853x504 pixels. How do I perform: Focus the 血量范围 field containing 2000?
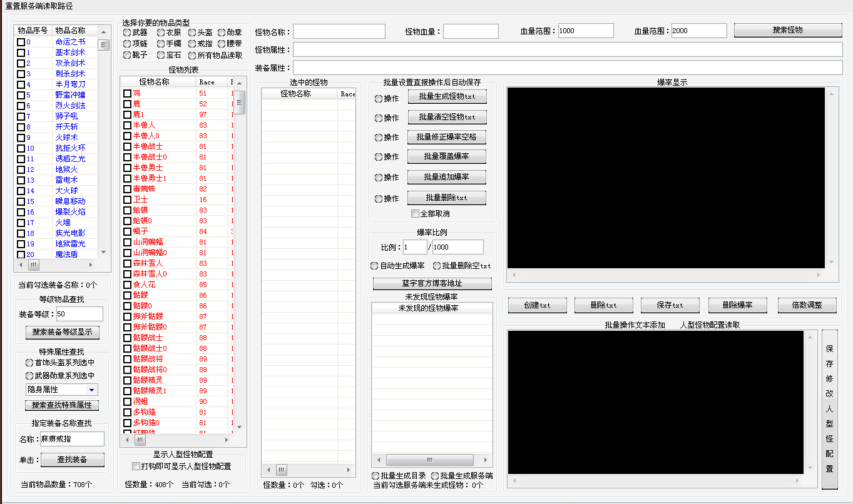(x=699, y=31)
